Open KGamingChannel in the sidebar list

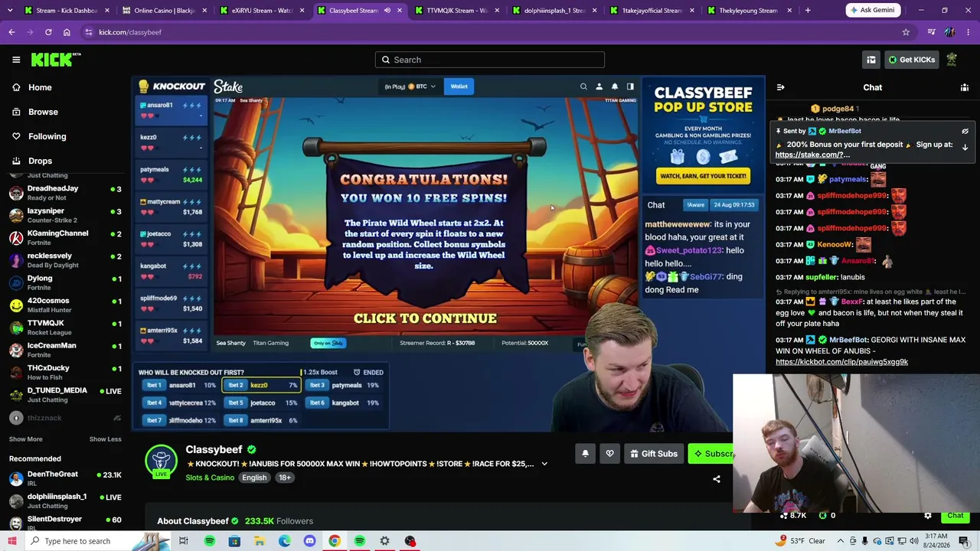click(65, 238)
